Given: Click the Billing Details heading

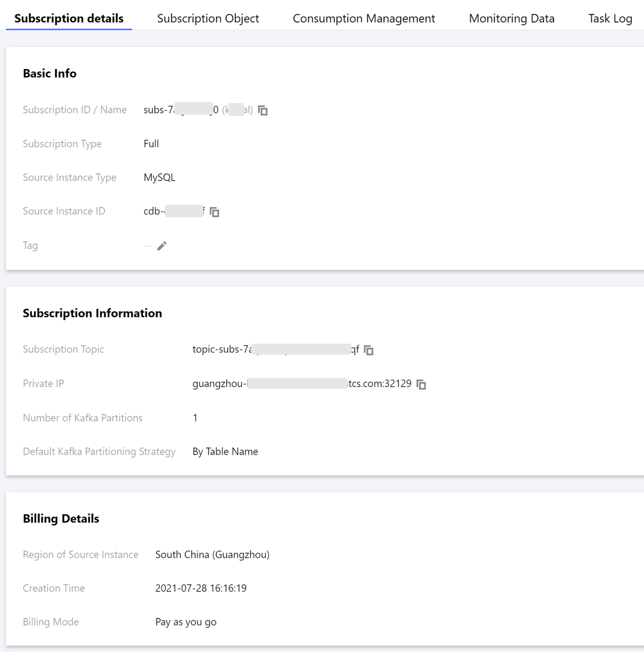Looking at the screenshot, I should [x=61, y=519].
